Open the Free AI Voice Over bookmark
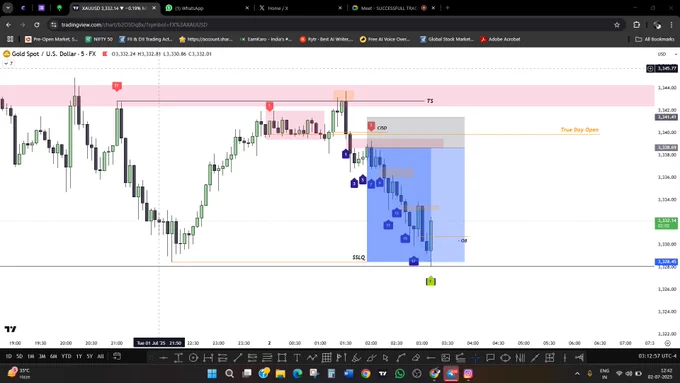This screenshot has width=680, height=383. coord(385,39)
